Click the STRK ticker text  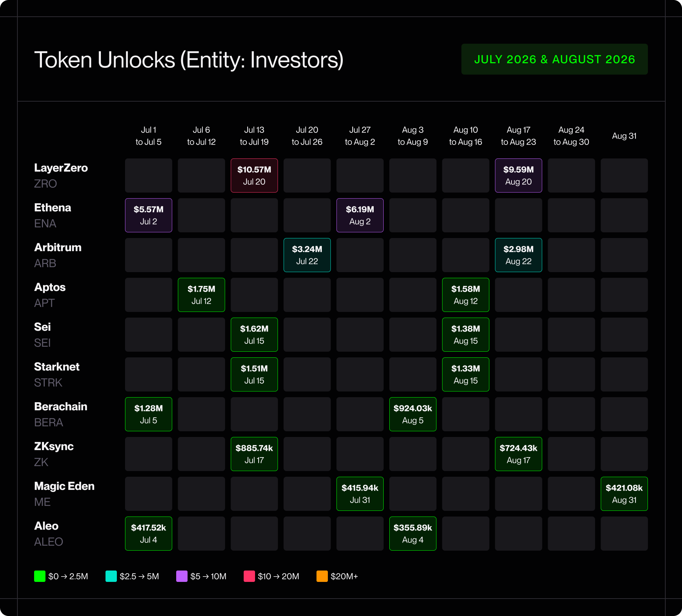click(48, 383)
